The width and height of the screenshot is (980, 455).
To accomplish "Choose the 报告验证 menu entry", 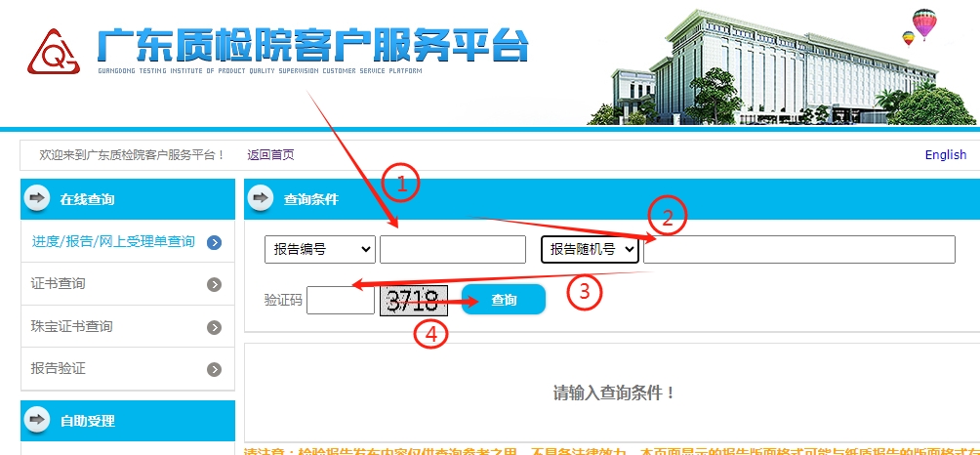I will pos(59,370).
